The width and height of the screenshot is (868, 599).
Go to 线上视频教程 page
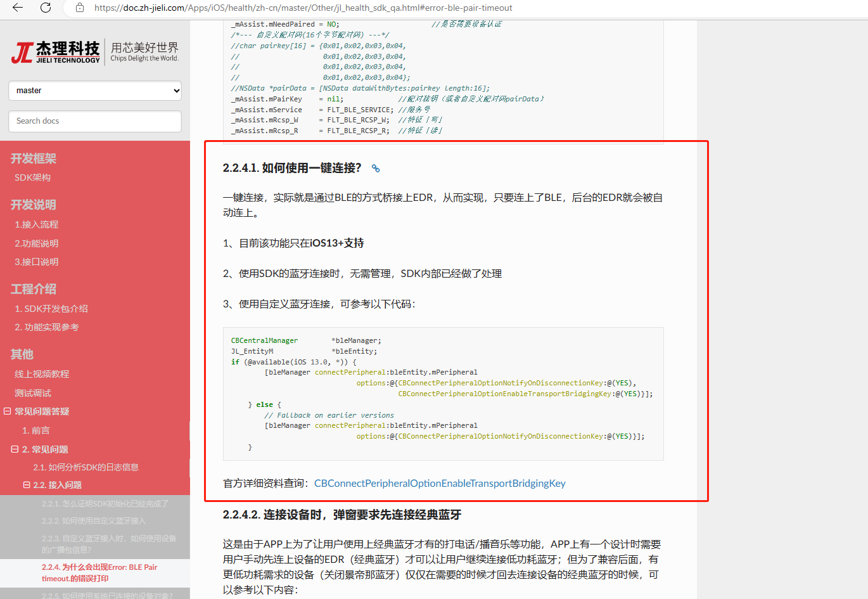42,374
